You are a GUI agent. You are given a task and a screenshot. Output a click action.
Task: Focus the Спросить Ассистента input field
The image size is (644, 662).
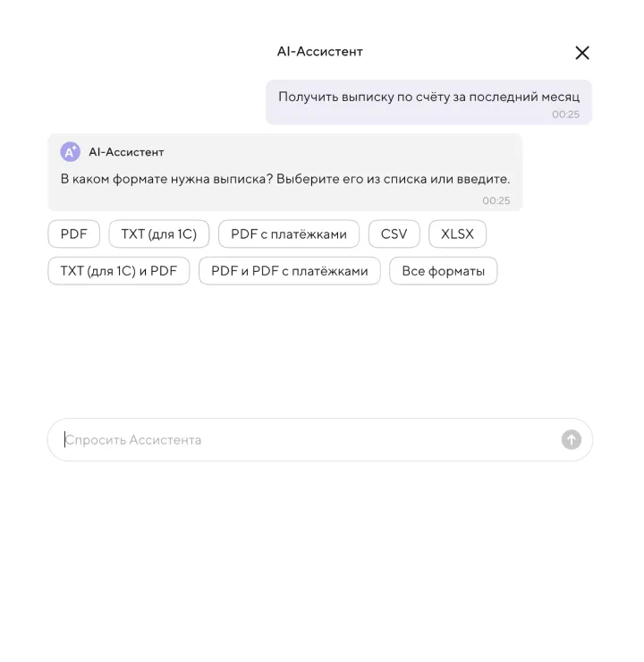point(304,440)
